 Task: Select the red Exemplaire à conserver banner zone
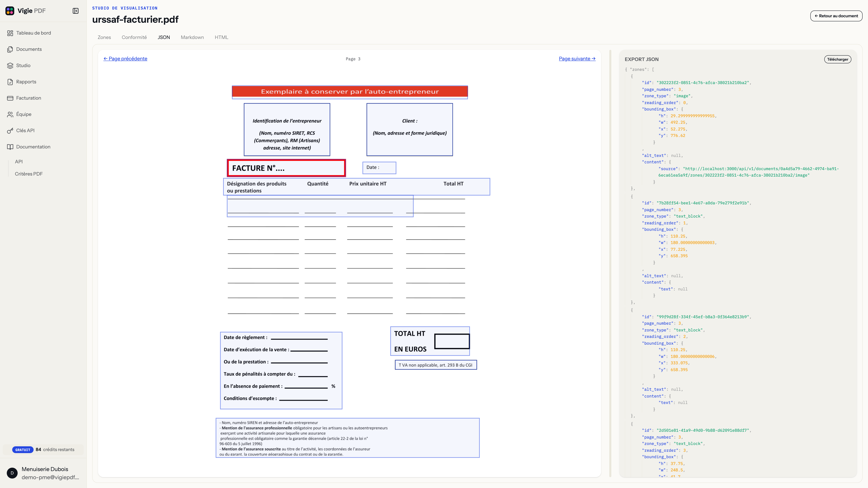click(x=350, y=92)
